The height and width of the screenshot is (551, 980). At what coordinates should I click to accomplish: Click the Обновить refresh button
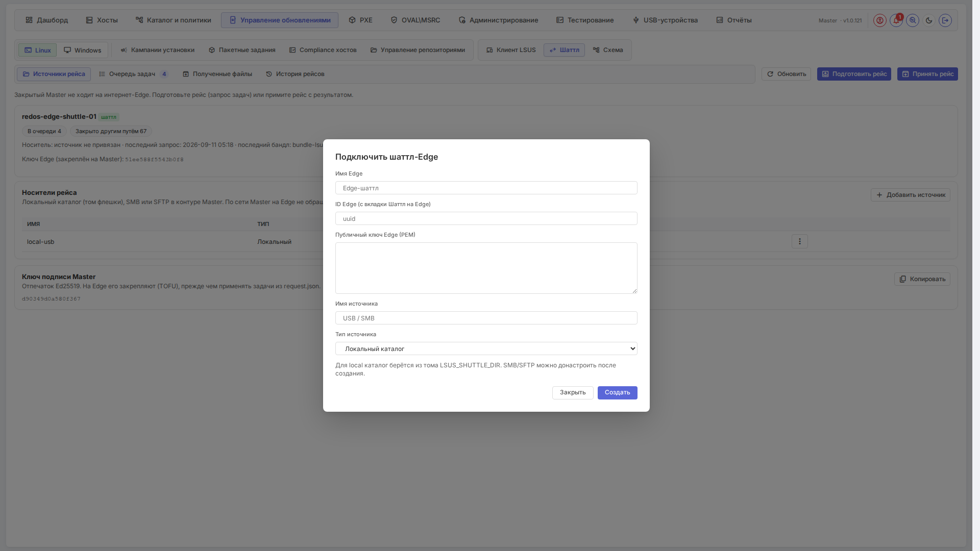click(786, 74)
